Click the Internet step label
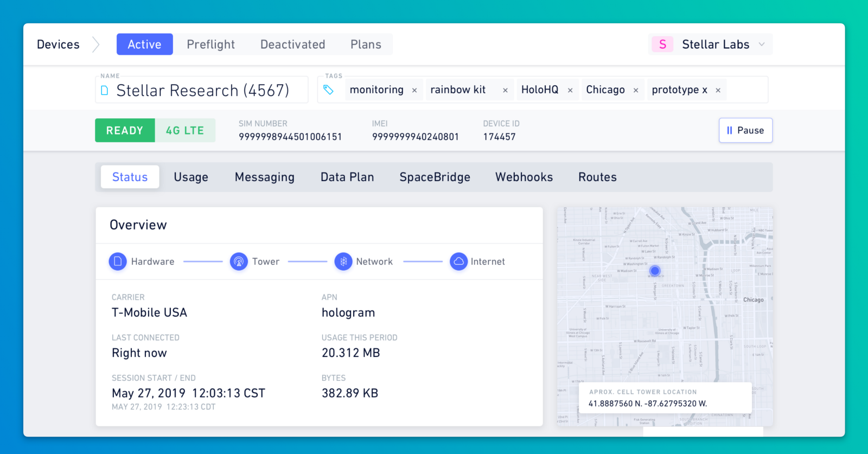Viewport: 868px width, 454px height. 488,261
